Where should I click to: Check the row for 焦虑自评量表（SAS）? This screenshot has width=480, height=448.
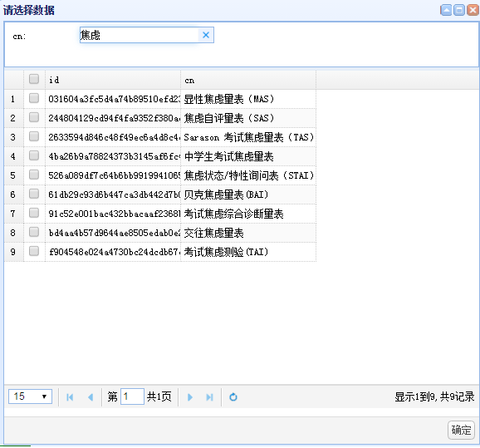[34, 117]
